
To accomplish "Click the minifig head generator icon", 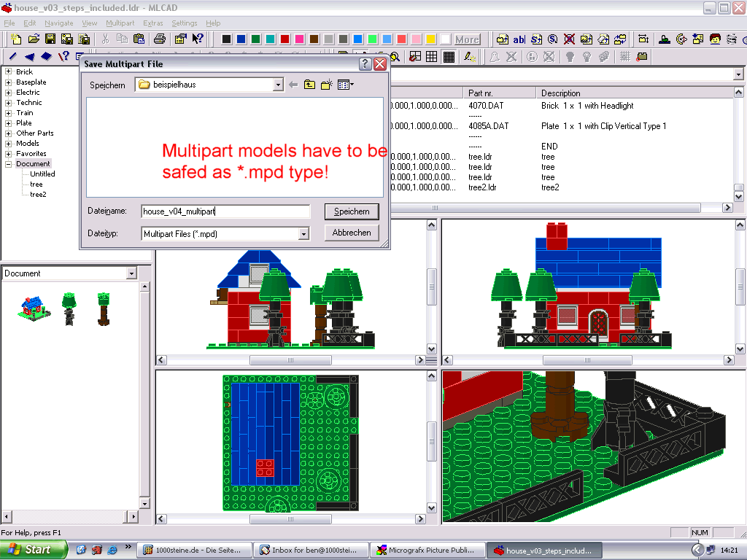I will point(715,39).
